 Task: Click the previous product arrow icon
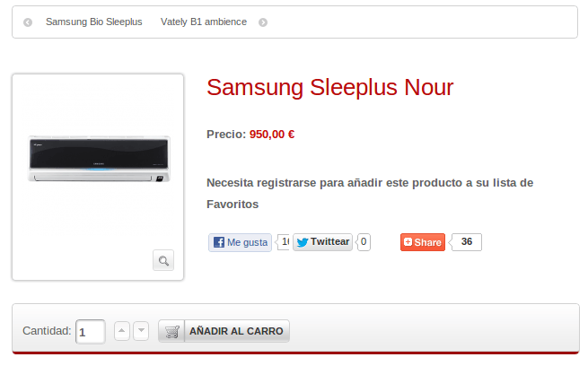[x=28, y=22]
